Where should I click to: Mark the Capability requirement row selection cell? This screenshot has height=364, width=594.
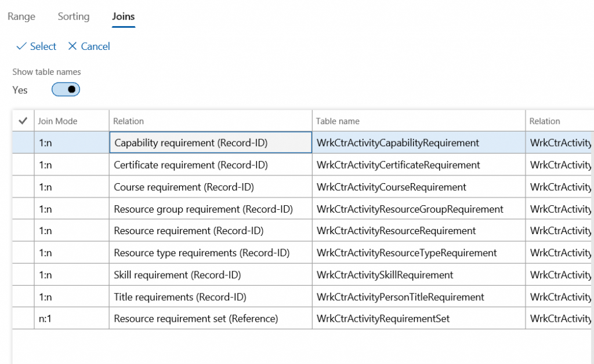pos(23,143)
